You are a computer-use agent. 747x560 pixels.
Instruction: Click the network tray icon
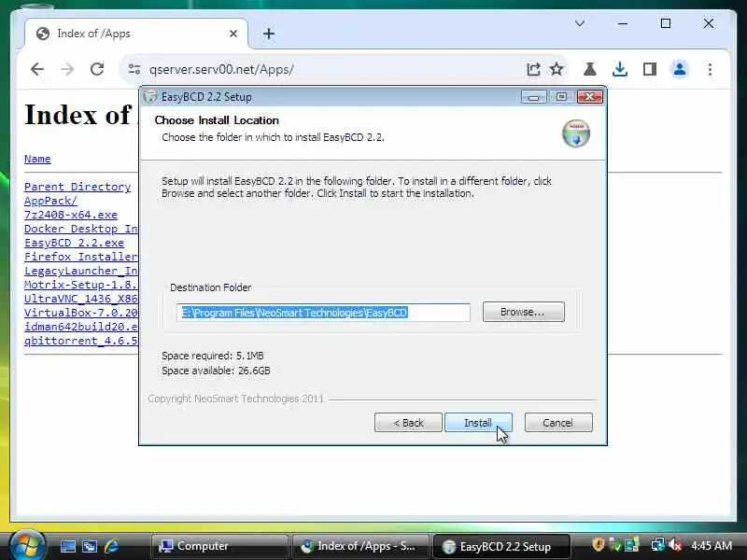[658, 544]
